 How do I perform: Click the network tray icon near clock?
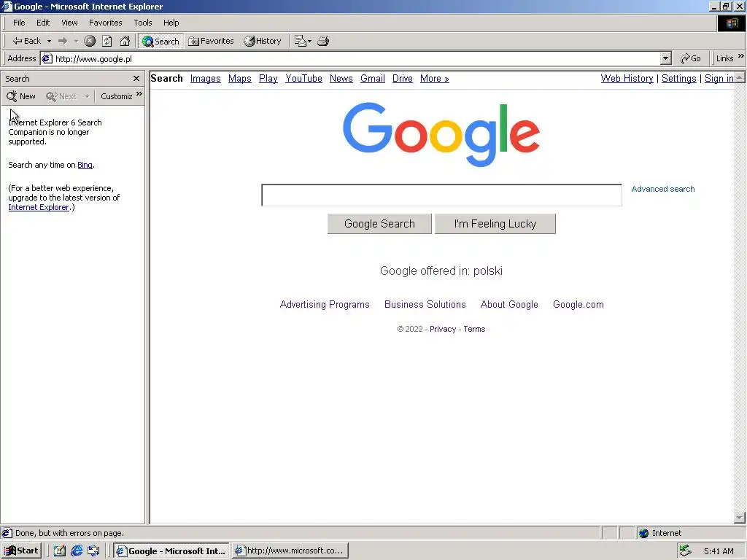685,551
